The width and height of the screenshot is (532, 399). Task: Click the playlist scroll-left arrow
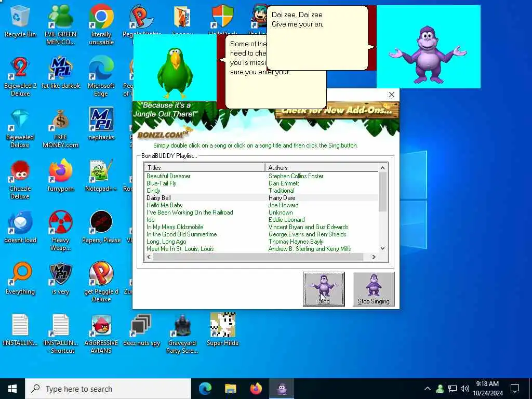coord(149,257)
